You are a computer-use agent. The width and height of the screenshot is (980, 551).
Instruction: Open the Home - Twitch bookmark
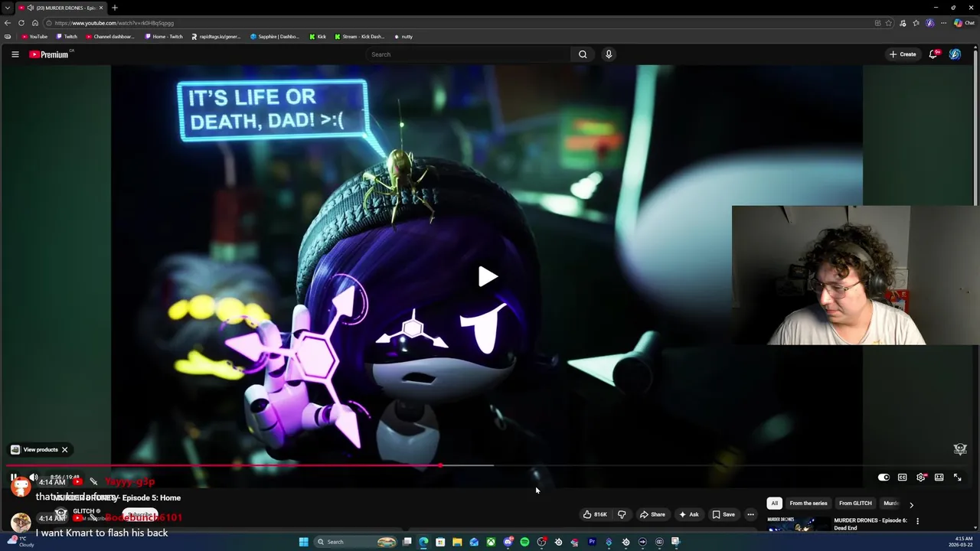point(165,37)
